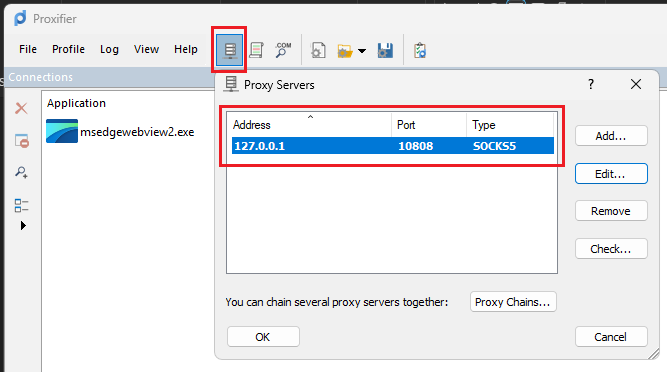Open Name Resolution .COM settings icon

283,50
